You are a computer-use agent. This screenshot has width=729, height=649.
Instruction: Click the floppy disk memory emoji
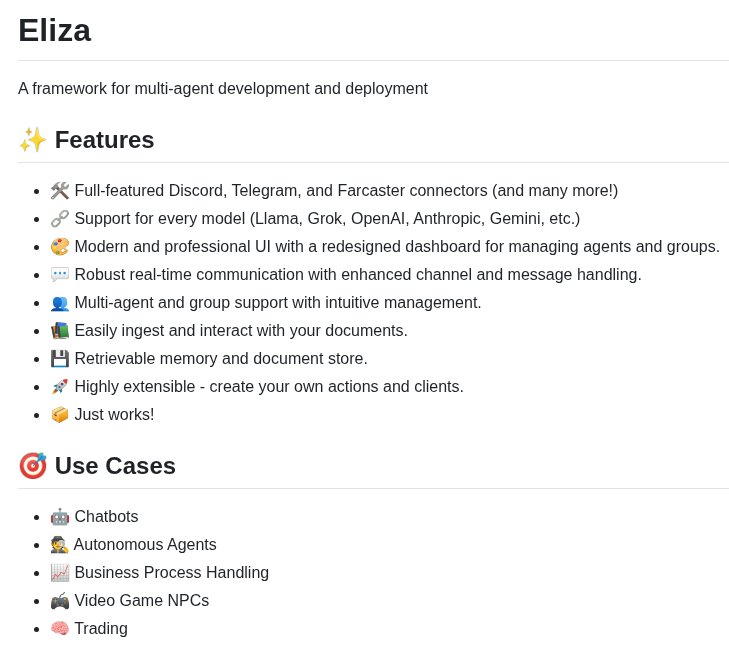click(60, 359)
